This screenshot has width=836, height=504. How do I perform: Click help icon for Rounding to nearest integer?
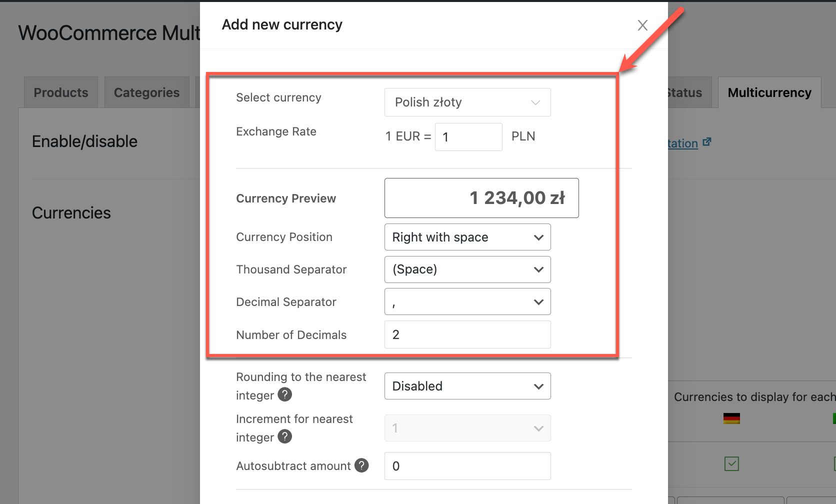click(285, 394)
